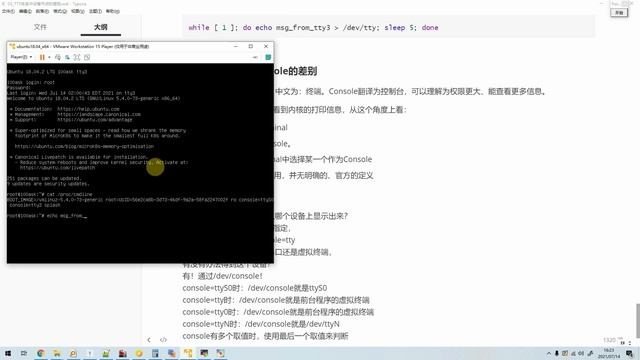Viewport: 640px width, 360px height.
Task: Send Ctrl+Alt+Del to the virtual machine
Action: click(x=58, y=57)
